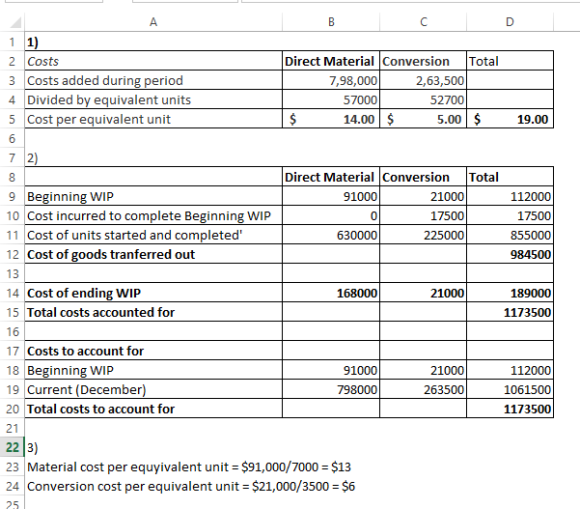Select row 5 header
This screenshot has height=509, width=580.
click(x=12, y=119)
